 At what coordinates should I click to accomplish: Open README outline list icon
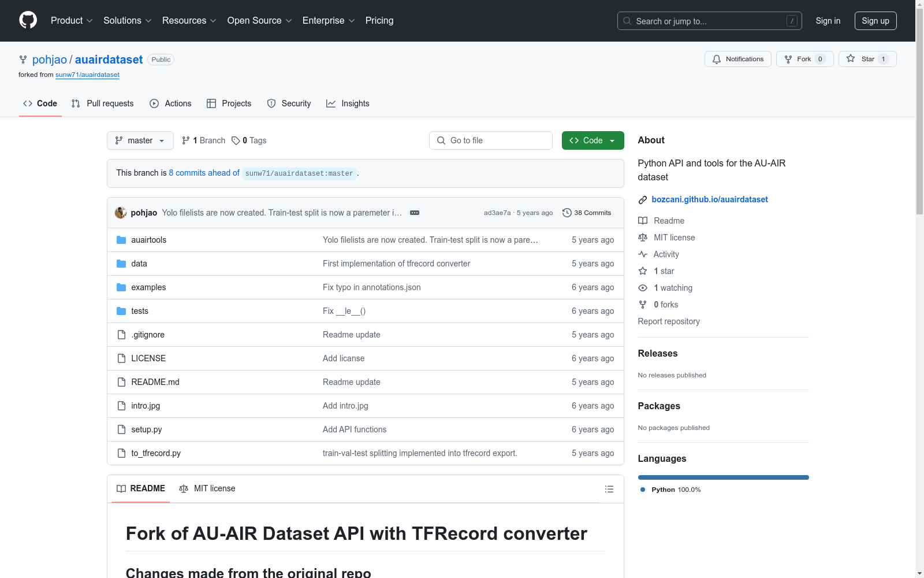coord(609,489)
